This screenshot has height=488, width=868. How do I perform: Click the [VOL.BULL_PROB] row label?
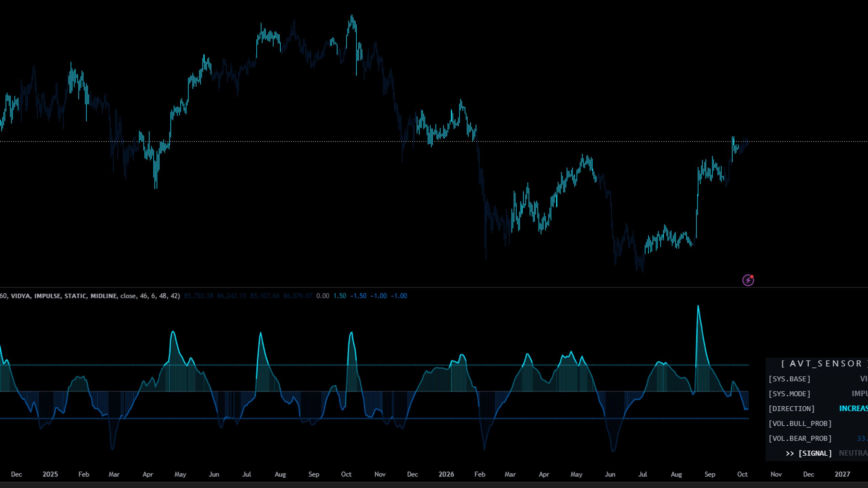800,424
